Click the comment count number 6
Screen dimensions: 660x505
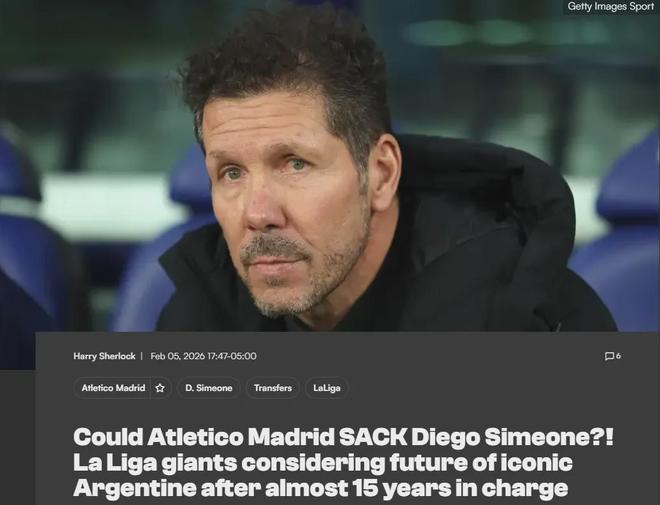(618, 356)
